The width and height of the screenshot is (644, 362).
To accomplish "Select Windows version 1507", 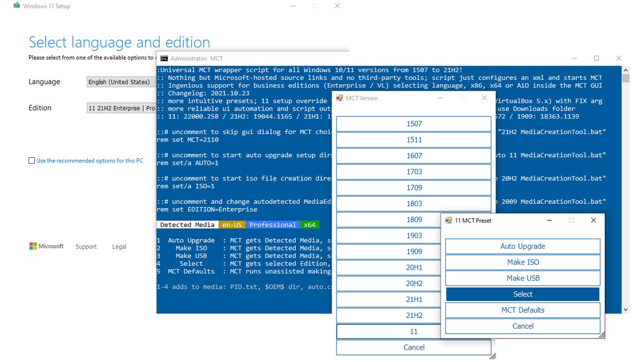I will click(x=413, y=123).
